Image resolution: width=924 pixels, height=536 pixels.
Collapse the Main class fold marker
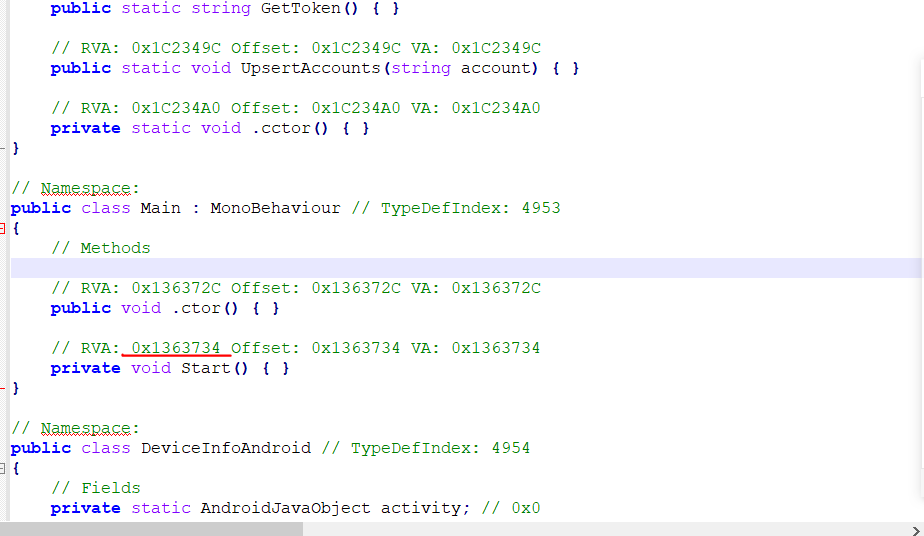click(x=4, y=228)
